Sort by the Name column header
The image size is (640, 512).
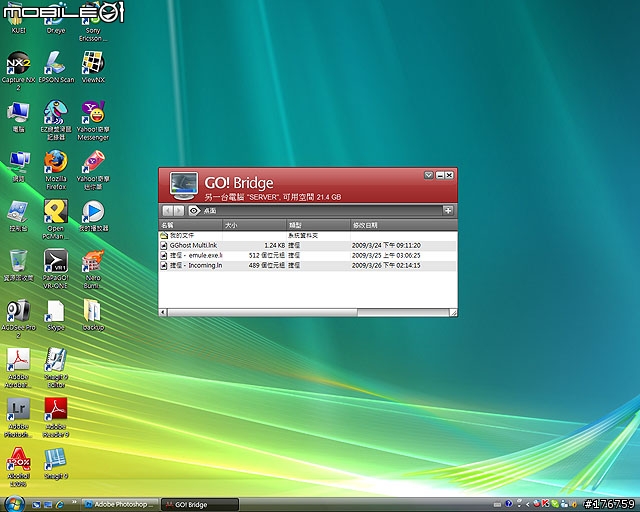coord(191,225)
